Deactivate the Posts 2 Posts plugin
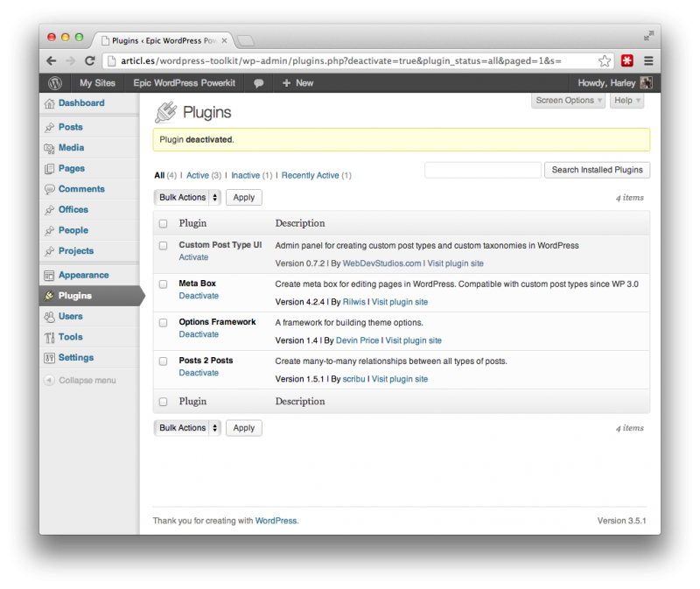 click(199, 373)
